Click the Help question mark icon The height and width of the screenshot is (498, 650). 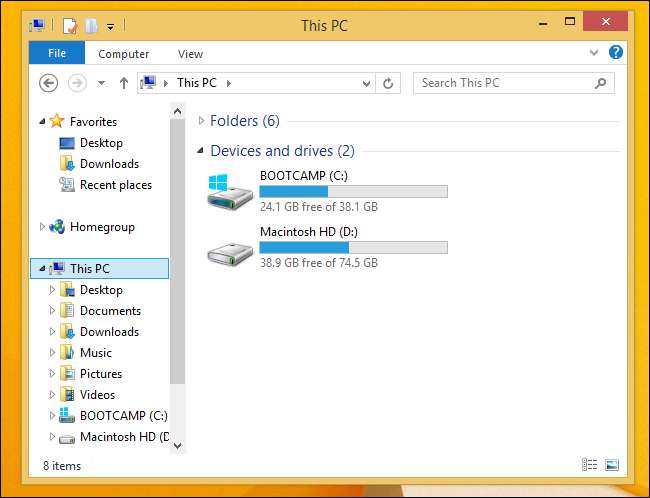(x=616, y=53)
